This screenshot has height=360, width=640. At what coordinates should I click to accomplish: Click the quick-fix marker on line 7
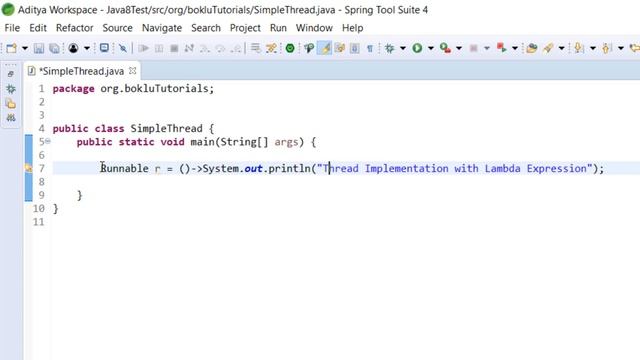click(28, 168)
